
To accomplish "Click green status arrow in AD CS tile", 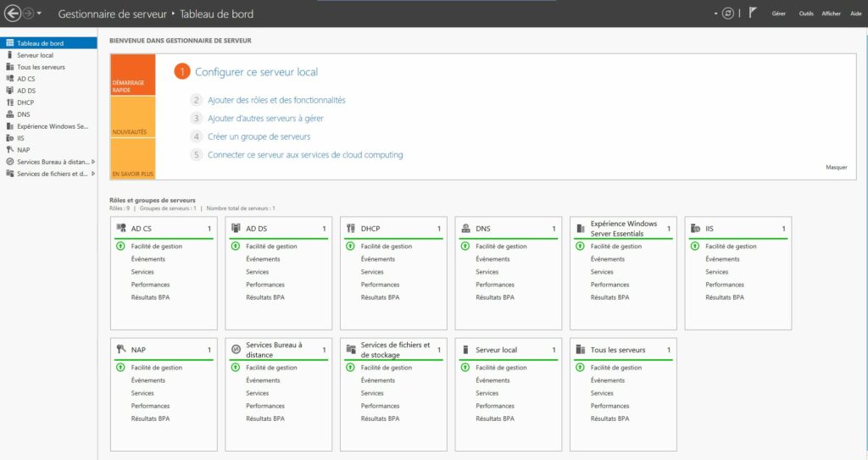I will coord(120,247).
